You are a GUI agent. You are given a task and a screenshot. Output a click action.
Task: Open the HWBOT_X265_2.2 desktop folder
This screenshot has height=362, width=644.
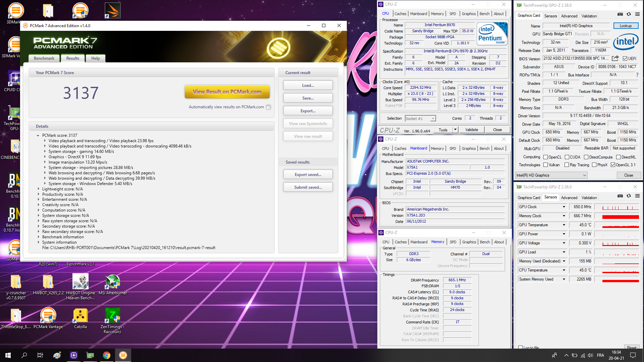click(48, 285)
